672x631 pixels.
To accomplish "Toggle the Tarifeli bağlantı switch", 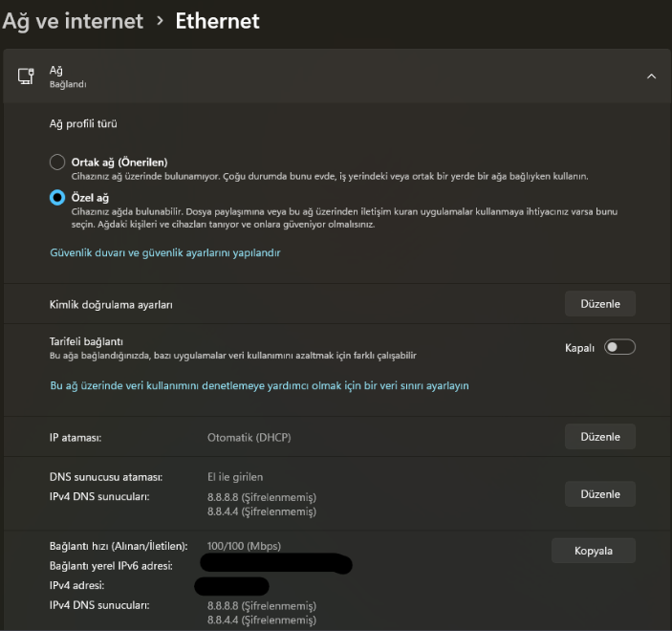I will click(619, 347).
